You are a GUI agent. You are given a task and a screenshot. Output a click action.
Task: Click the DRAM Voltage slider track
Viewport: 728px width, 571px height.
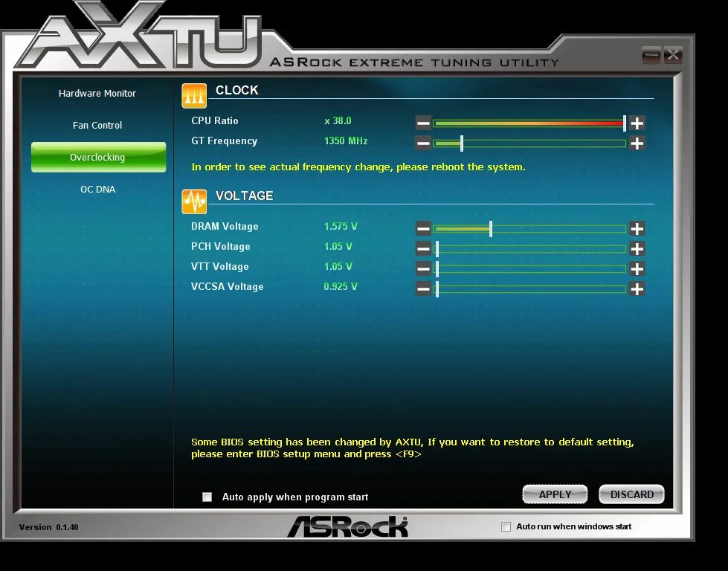529,228
